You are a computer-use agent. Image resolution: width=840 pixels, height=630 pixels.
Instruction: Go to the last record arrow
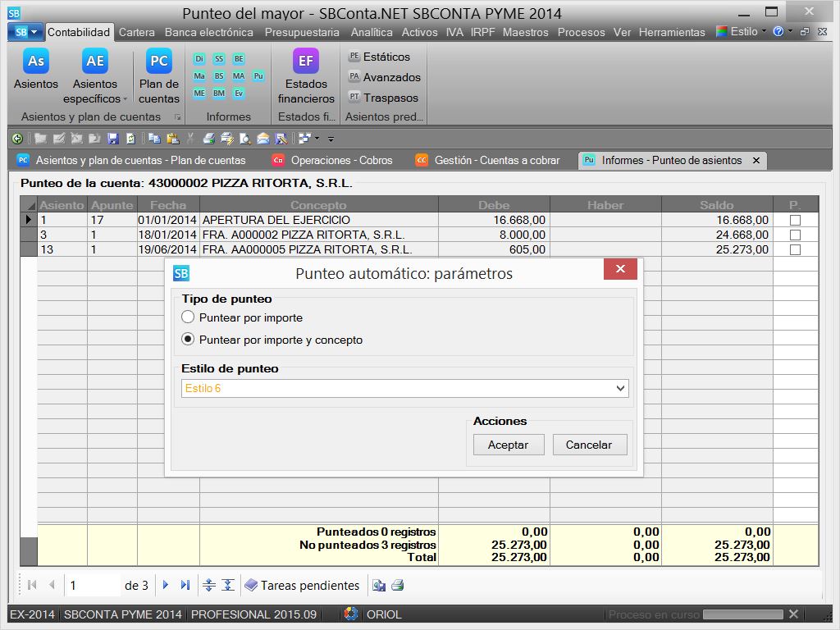pyautogui.click(x=185, y=585)
